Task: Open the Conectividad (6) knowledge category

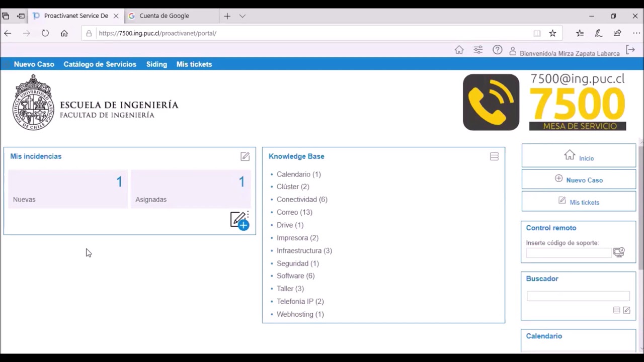Action: tap(302, 200)
